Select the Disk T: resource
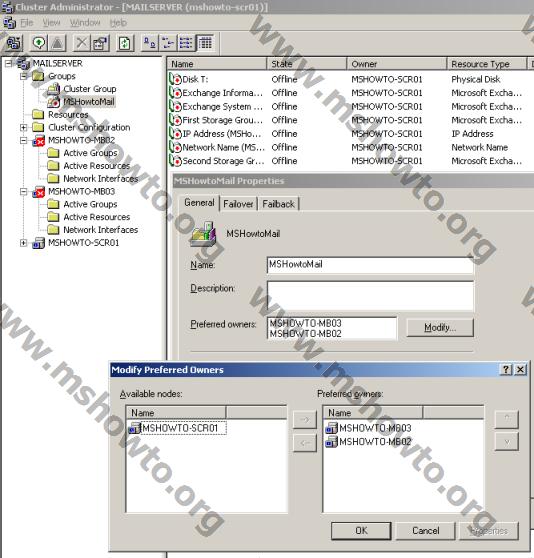This screenshot has height=558, width=534. click(x=195, y=79)
